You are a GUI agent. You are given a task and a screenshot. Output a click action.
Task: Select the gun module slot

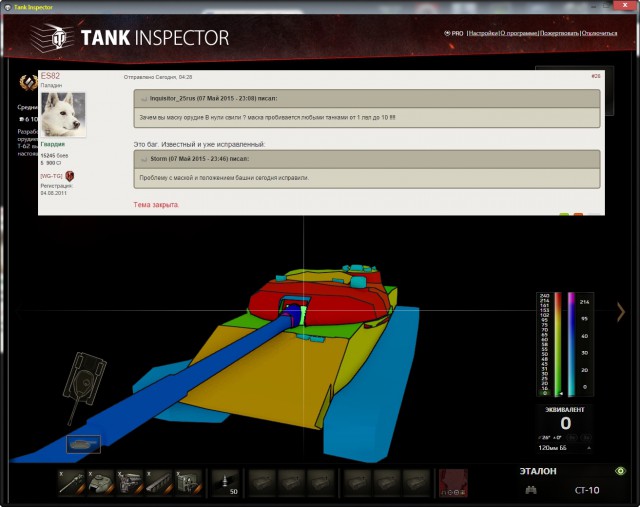pos(72,483)
